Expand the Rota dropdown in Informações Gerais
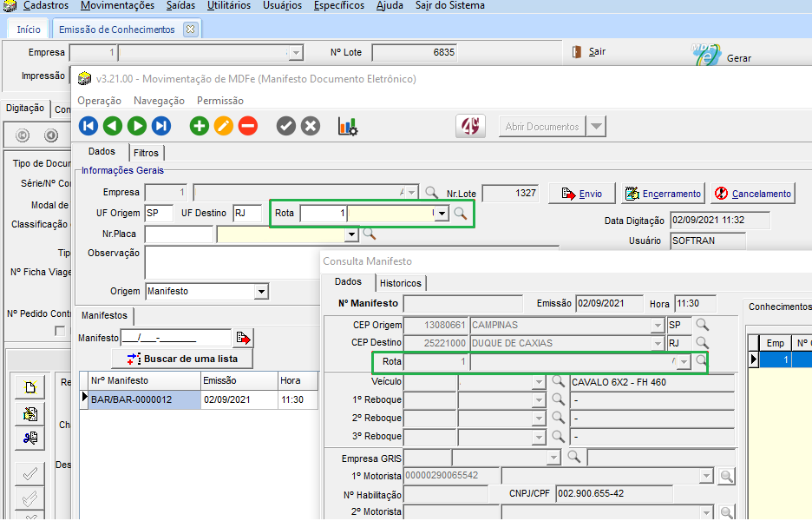 coord(442,214)
